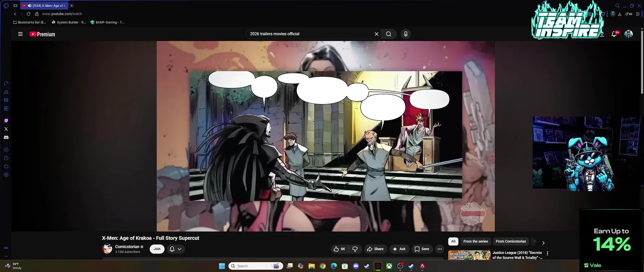Open Google Chrome from the taskbar

click(323, 266)
